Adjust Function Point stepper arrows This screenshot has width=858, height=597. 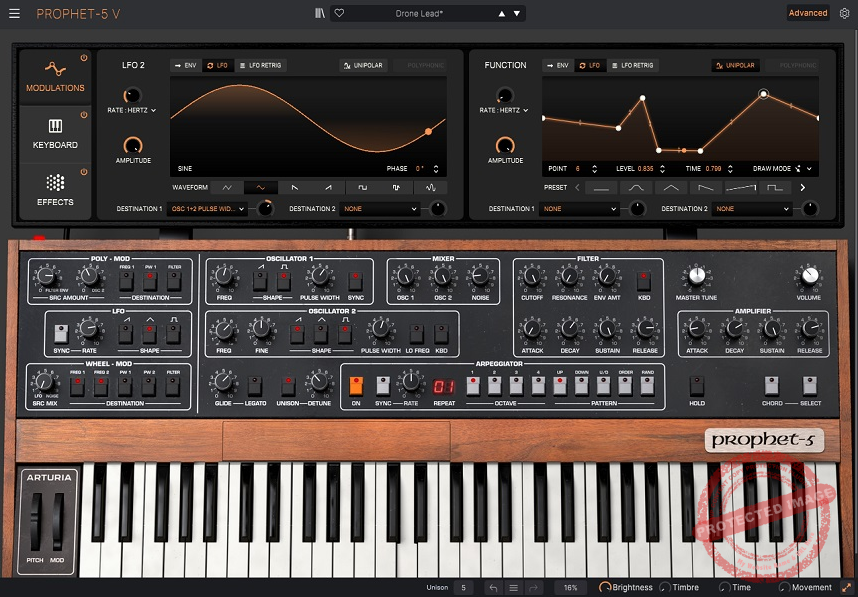[x=595, y=169]
